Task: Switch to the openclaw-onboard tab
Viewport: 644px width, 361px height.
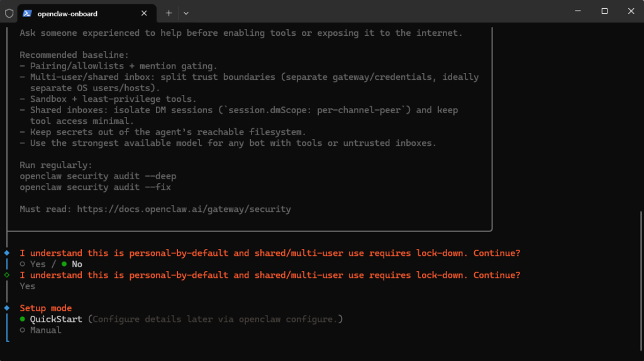Action: [75, 13]
